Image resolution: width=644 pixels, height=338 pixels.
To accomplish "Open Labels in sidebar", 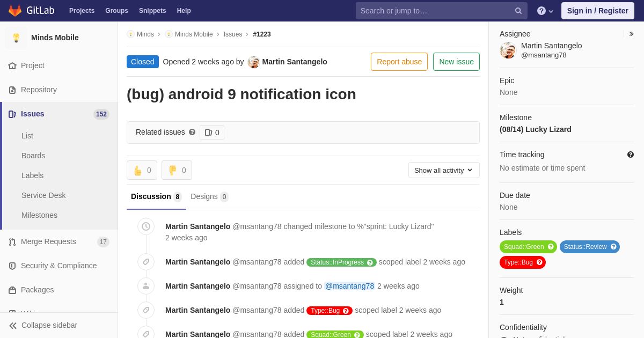I will click(x=32, y=175).
